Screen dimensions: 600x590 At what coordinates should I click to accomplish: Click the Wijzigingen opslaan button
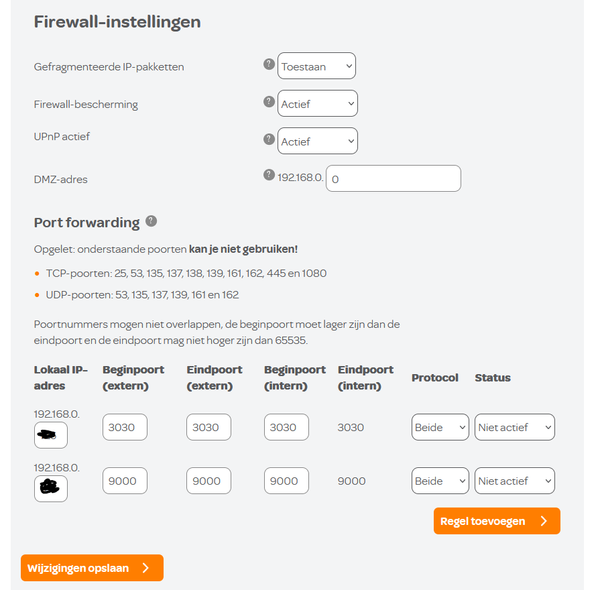pos(91,568)
